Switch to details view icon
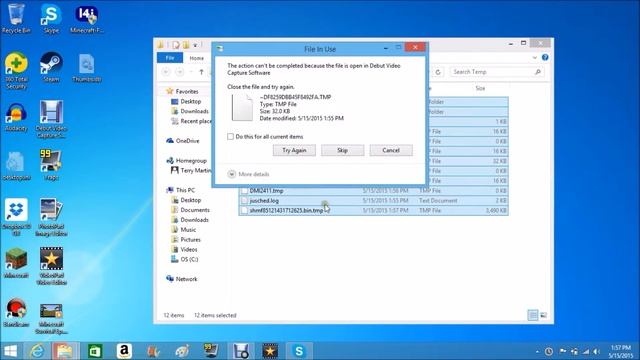The image size is (640, 360). (533, 315)
